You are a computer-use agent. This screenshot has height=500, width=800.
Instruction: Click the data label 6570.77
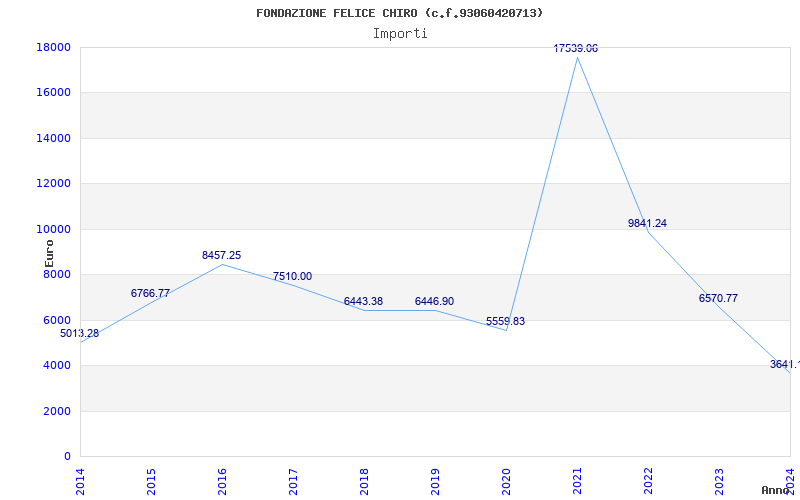point(718,298)
